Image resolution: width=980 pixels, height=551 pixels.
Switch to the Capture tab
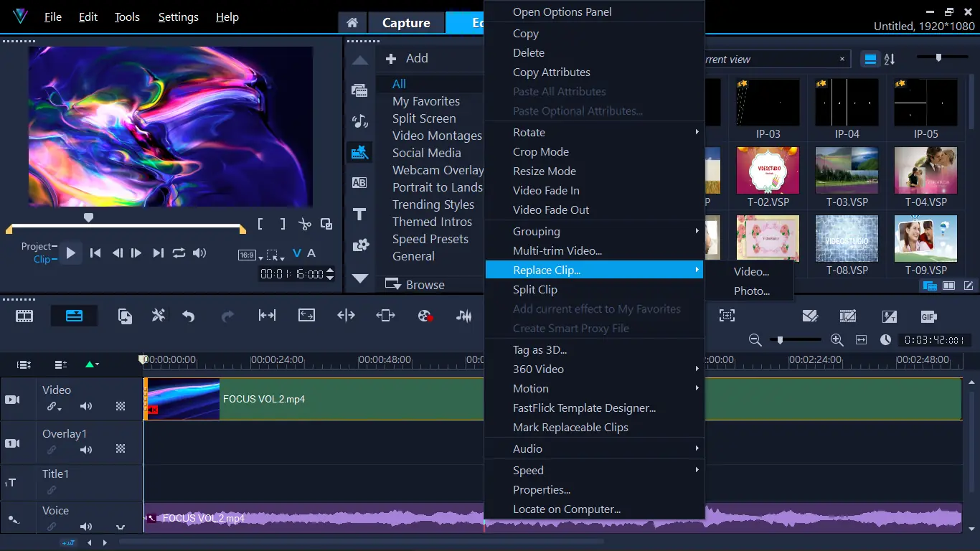(x=406, y=22)
